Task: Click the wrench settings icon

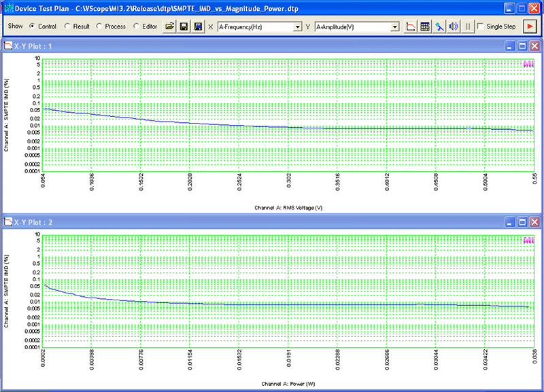Action: pos(439,26)
